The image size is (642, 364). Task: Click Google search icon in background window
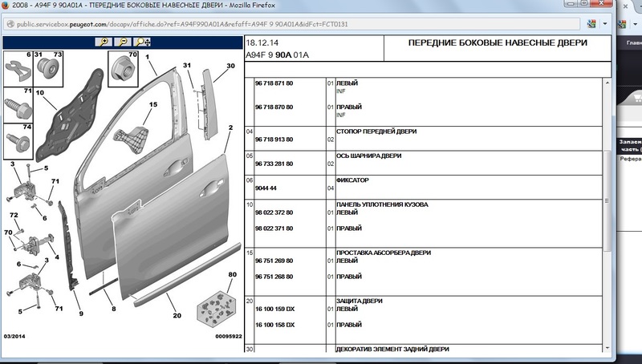[x=623, y=24]
